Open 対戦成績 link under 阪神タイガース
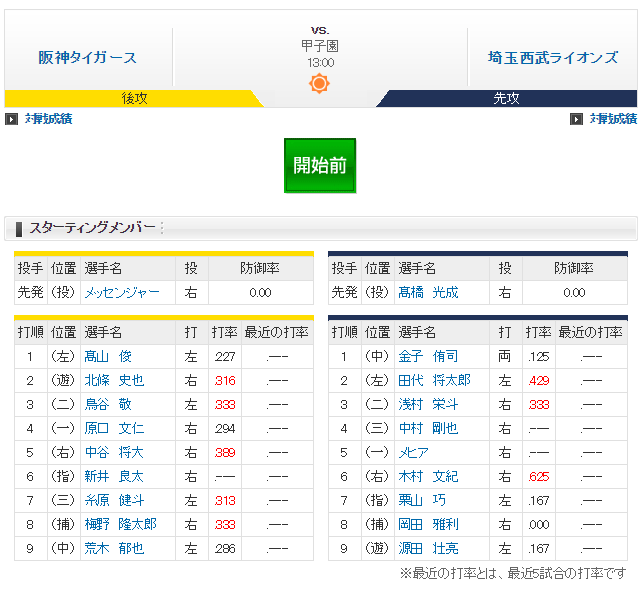 (48, 119)
